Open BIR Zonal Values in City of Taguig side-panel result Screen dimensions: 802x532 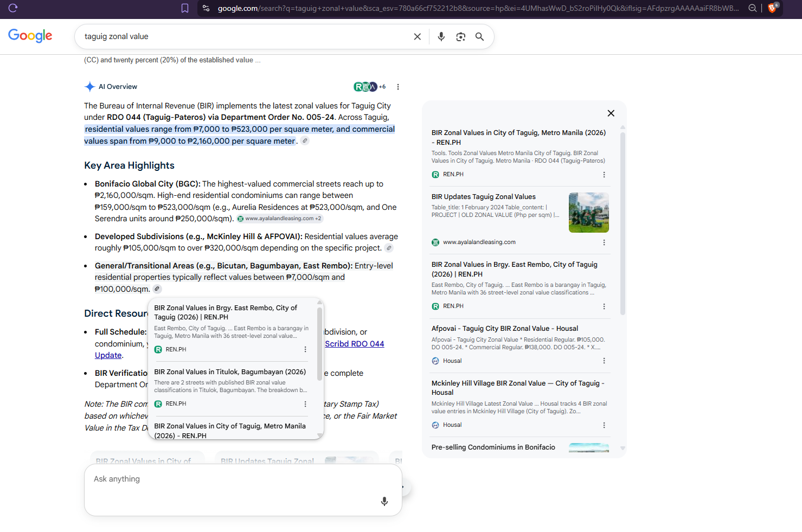[518, 137]
